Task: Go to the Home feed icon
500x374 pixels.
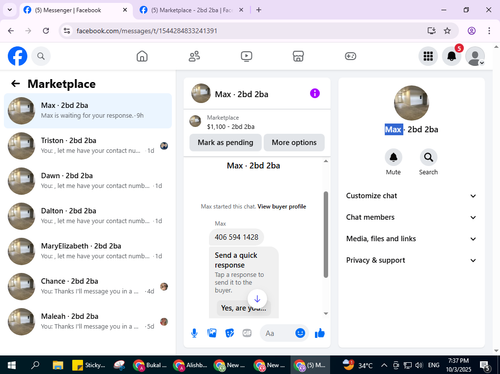Action: [142, 56]
